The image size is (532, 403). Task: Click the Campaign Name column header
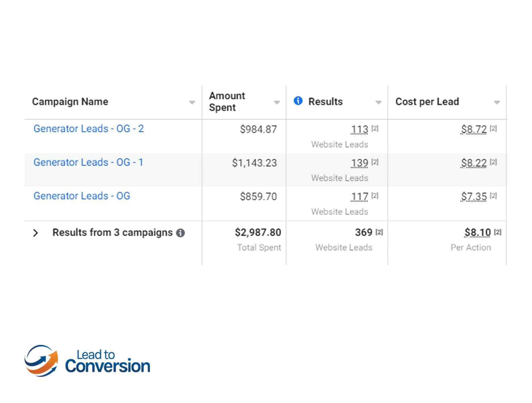70,102
